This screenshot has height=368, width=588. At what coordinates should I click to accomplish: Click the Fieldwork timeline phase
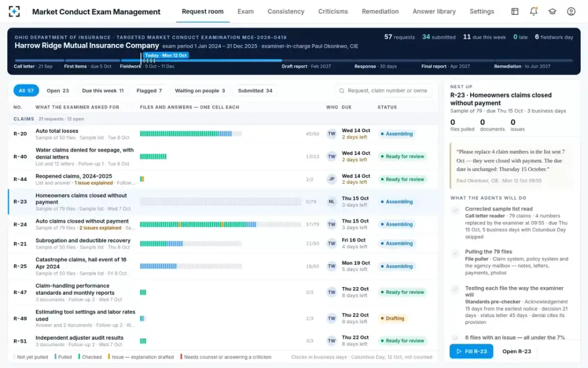pos(147,66)
